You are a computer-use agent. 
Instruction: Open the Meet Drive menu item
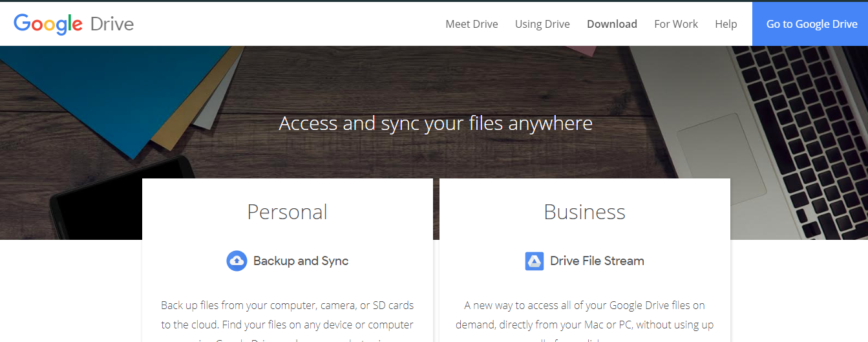[472, 24]
